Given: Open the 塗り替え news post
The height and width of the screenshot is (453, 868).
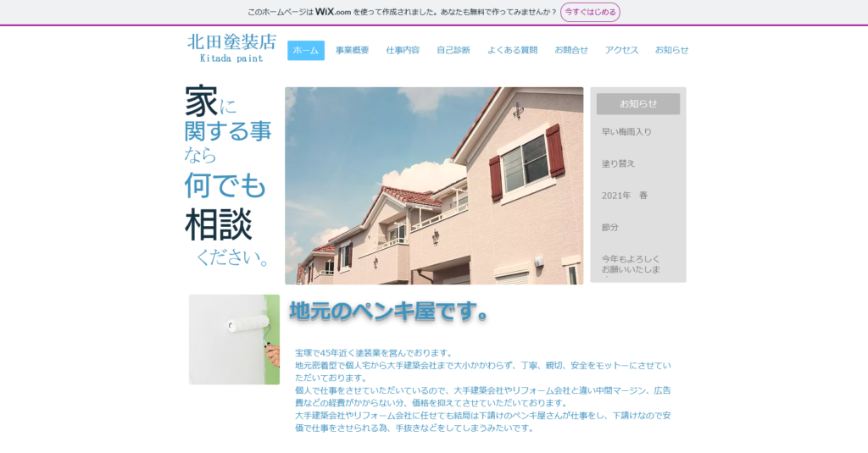Looking at the screenshot, I should (618, 163).
